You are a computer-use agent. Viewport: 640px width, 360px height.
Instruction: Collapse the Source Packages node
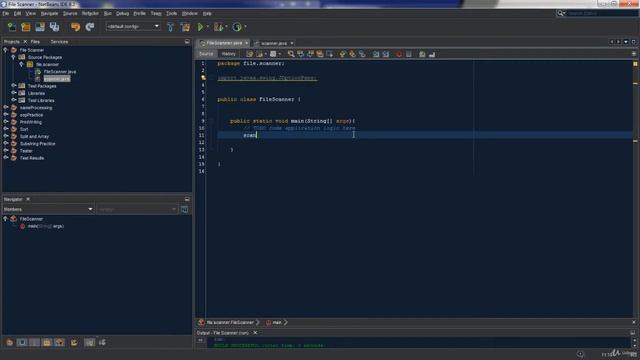point(13,57)
